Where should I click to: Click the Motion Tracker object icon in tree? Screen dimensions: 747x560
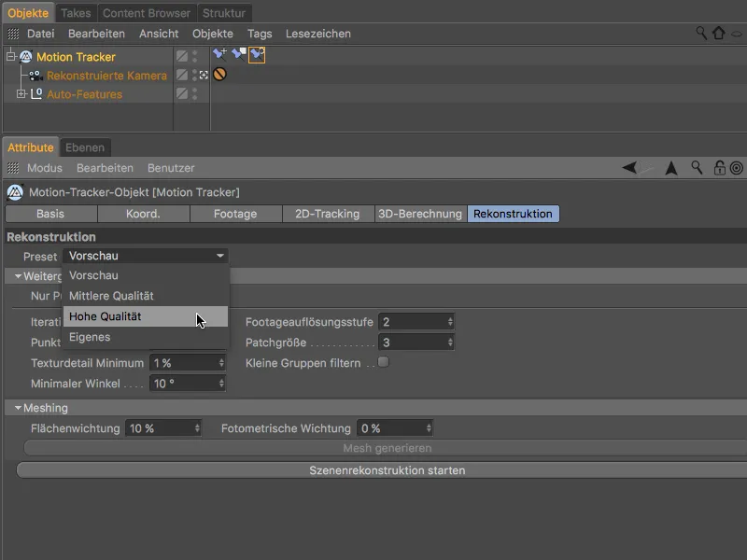(x=26, y=57)
